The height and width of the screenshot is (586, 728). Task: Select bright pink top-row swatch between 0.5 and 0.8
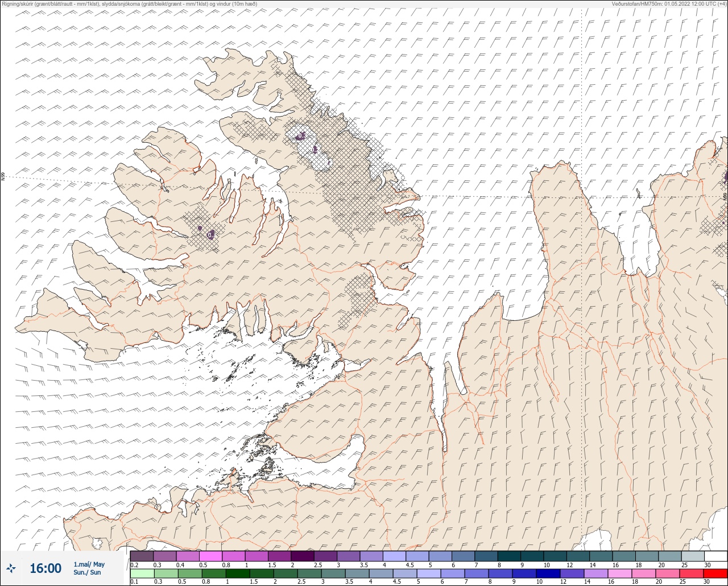(x=210, y=556)
